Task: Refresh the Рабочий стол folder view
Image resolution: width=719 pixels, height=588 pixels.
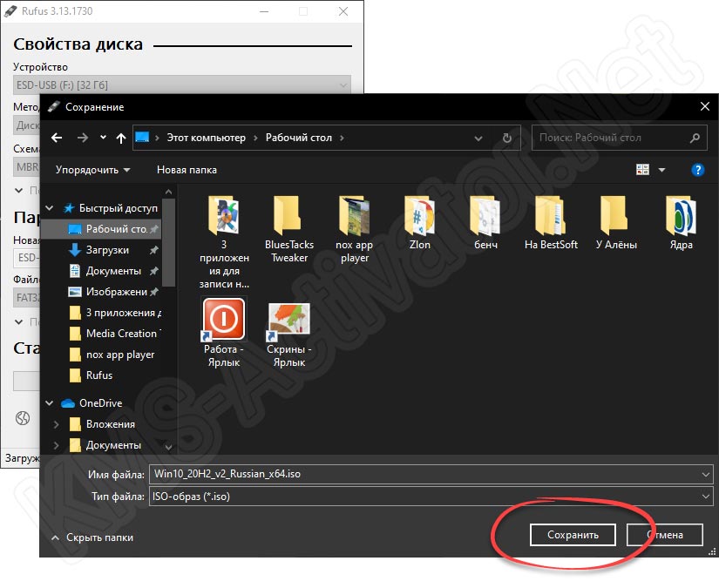Action: (506, 138)
